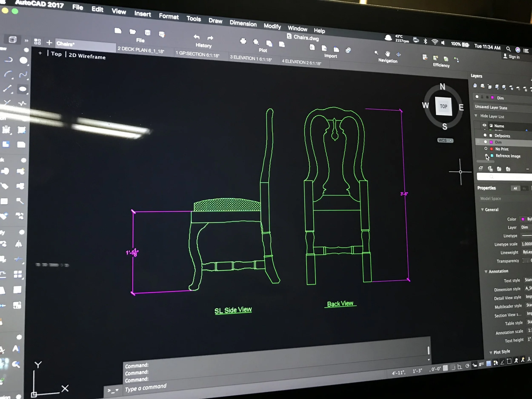Select the Spline curve tool
This screenshot has height=399, width=532.
(x=23, y=75)
